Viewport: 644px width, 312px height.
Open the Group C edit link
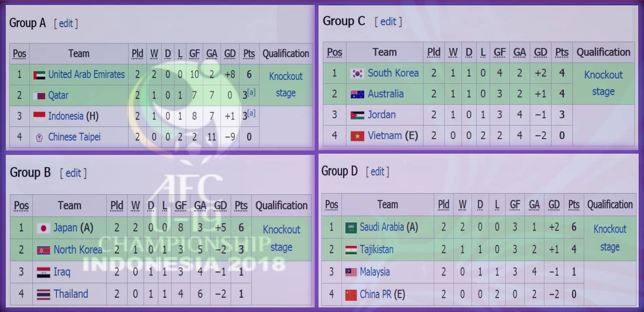[388, 21]
